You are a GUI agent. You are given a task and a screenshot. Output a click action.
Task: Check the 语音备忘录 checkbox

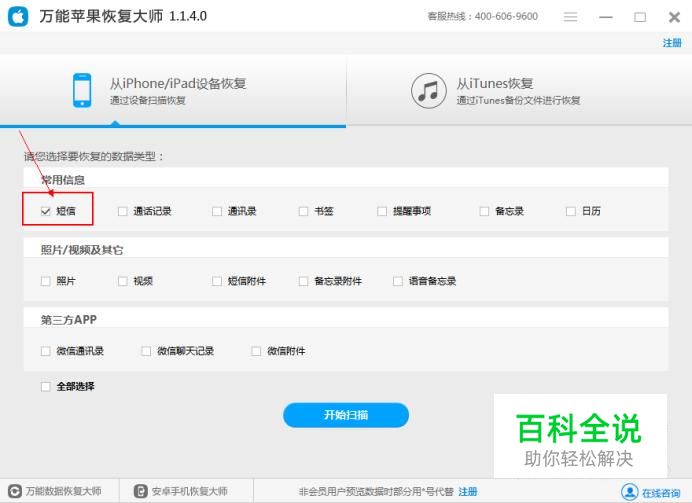(398, 281)
